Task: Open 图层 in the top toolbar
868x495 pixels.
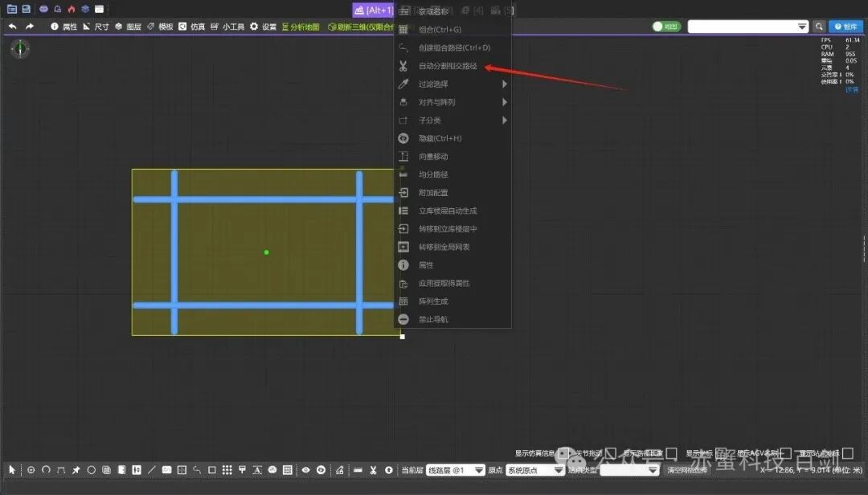Action: pos(128,27)
